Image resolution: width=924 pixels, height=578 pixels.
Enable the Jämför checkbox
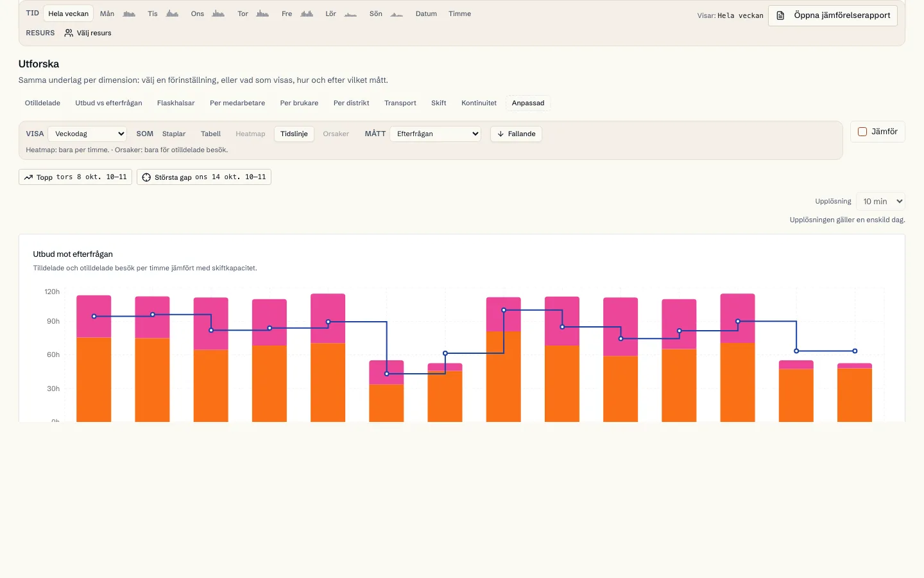(862, 132)
